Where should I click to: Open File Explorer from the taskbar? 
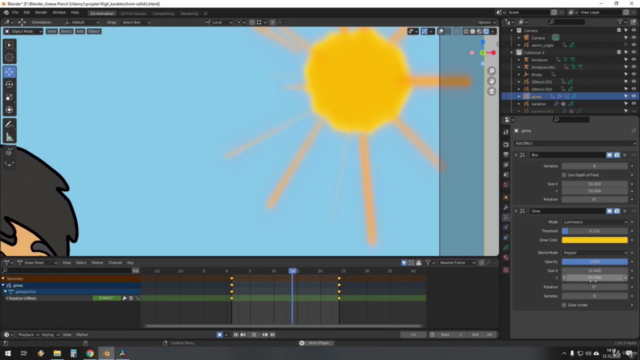(57, 353)
